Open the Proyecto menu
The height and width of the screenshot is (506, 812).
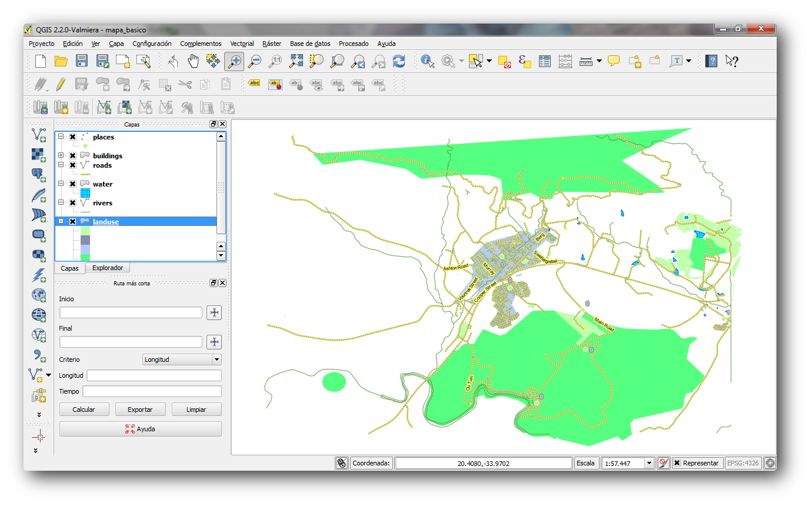(41, 44)
